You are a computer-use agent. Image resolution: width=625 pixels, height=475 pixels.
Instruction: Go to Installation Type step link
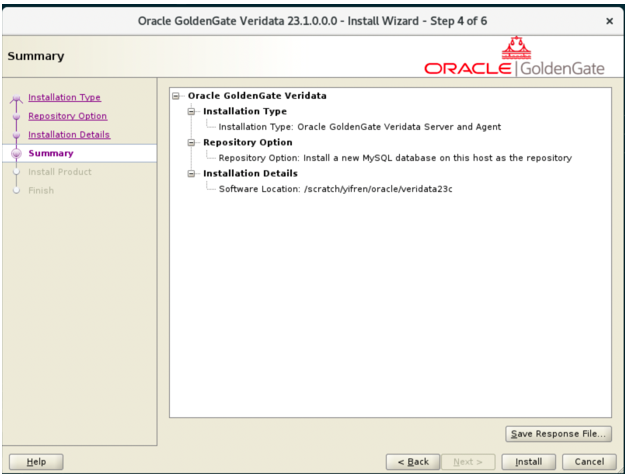coord(64,97)
